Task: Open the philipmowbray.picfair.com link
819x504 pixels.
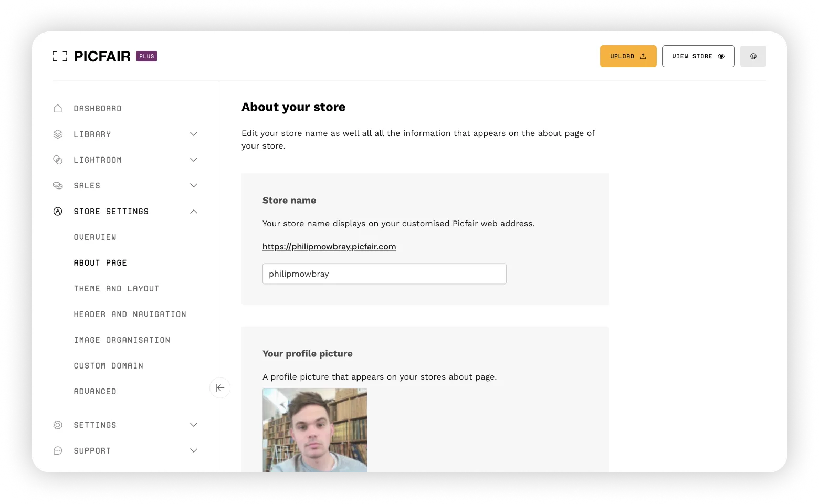Action: 329,247
